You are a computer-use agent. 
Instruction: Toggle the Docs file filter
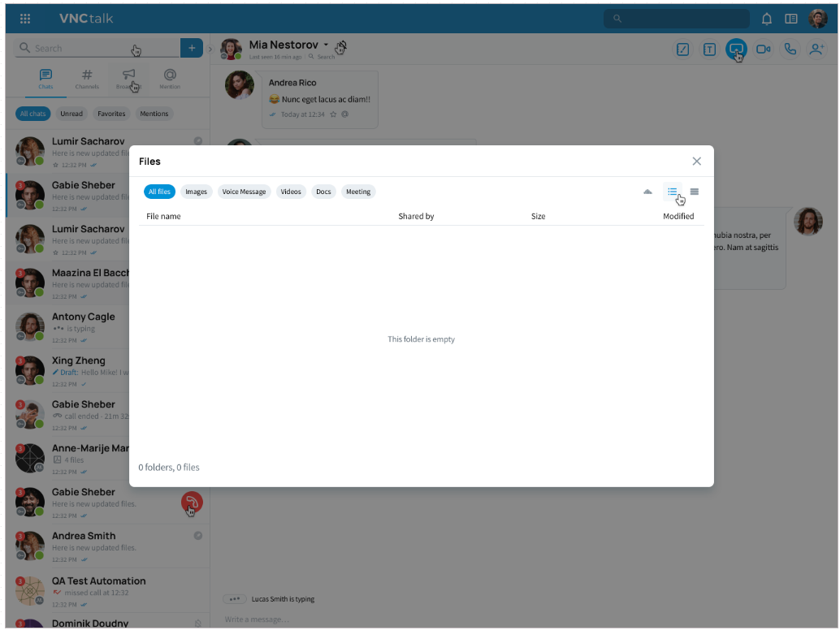(x=323, y=192)
